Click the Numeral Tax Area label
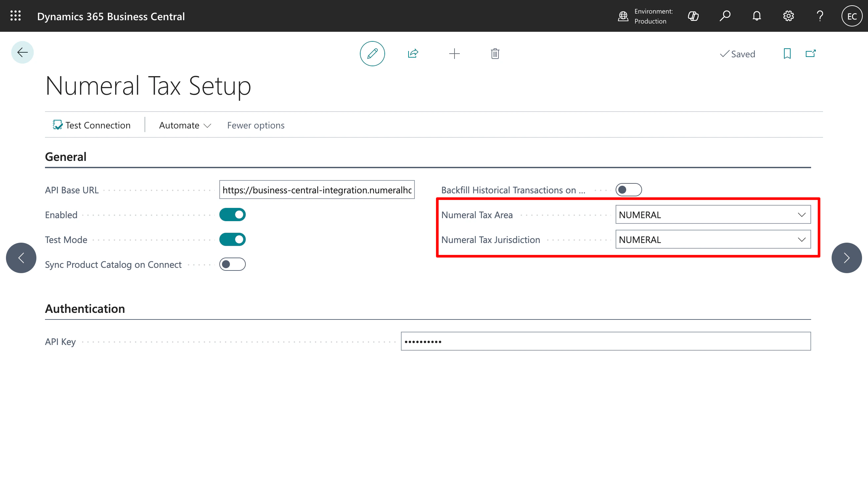The image size is (868, 484). [x=477, y=215]
